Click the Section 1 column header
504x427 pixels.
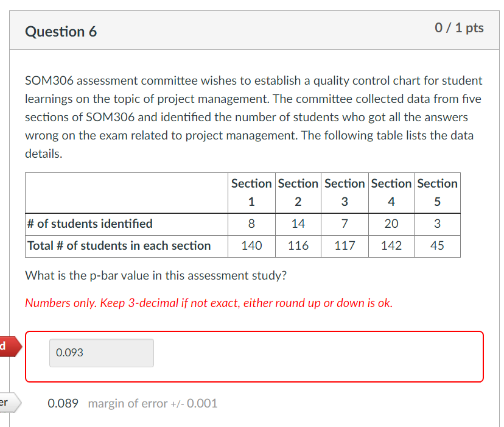(251, 192)
